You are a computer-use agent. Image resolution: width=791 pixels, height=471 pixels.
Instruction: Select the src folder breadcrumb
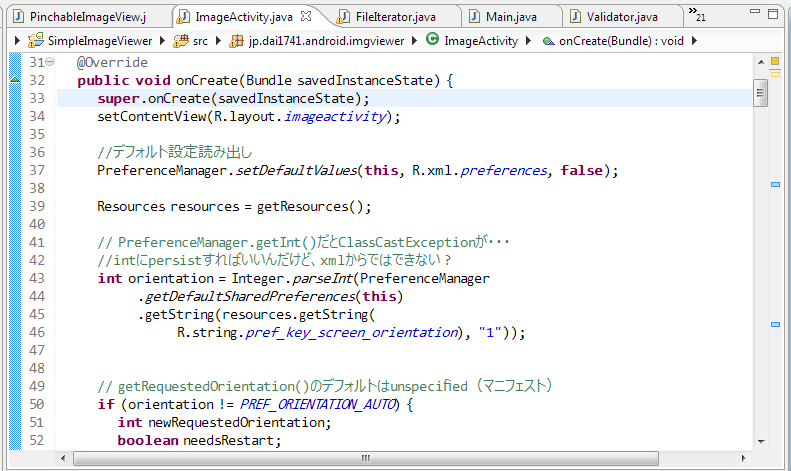(200, 41)
